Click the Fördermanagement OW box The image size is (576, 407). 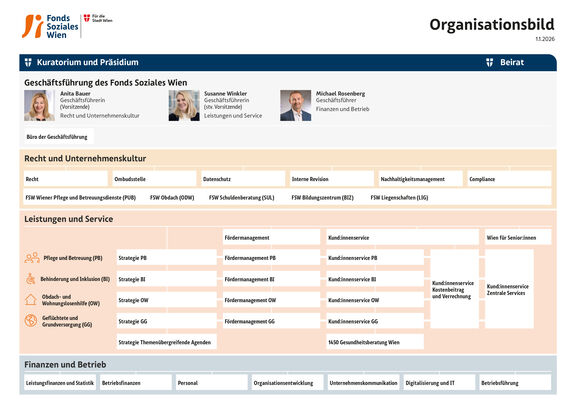[271, 300]
